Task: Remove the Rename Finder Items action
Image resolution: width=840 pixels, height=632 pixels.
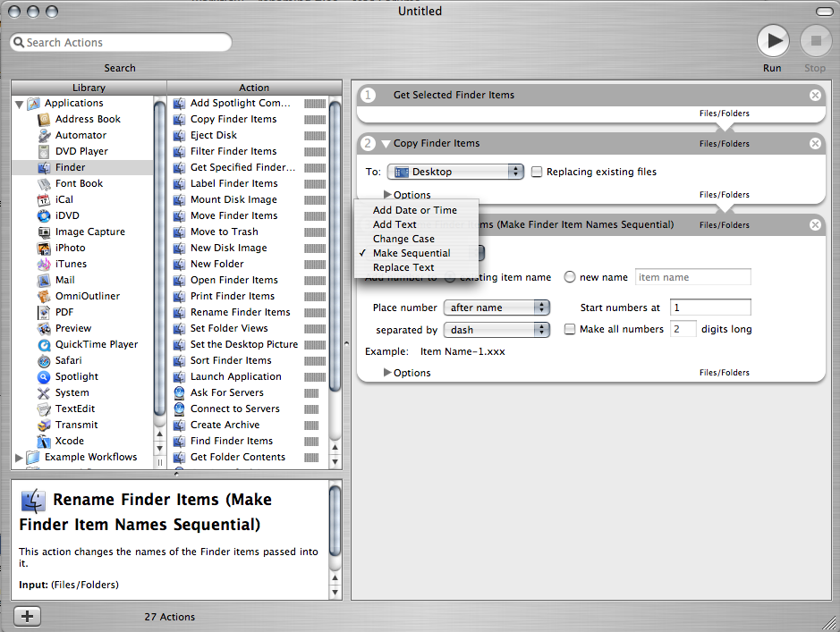Action: 815,224
